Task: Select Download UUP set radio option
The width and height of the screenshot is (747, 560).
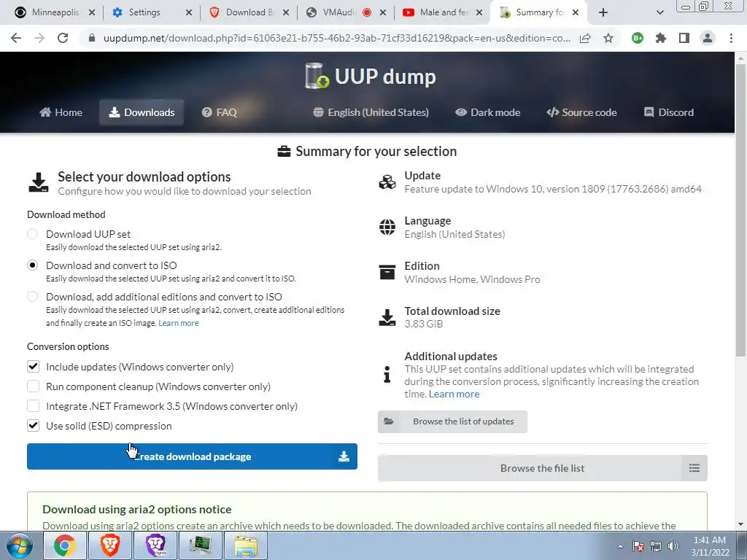Action: [32, 234]
